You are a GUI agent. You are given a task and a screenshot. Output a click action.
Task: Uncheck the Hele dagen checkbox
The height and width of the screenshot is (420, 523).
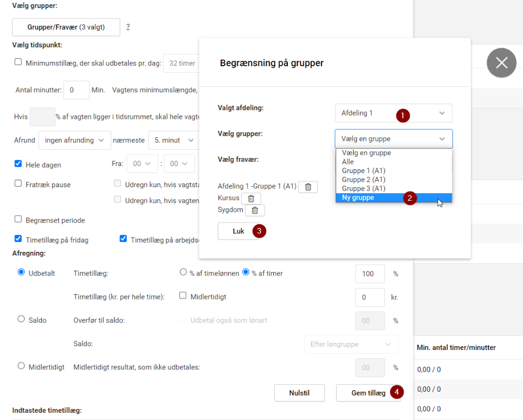point(18,164)
